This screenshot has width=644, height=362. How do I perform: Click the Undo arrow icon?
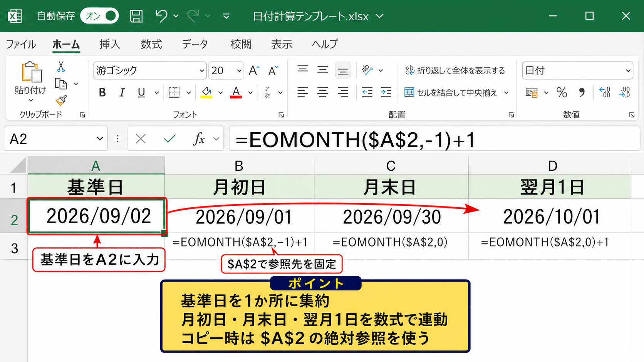(x=161, y=16)
